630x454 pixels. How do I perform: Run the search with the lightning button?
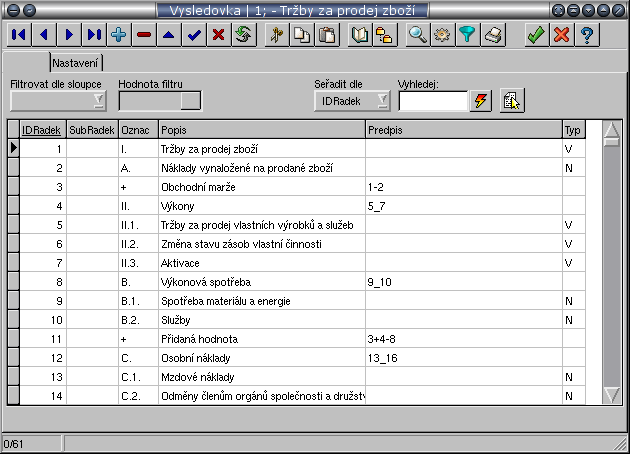tap(481, 101)
